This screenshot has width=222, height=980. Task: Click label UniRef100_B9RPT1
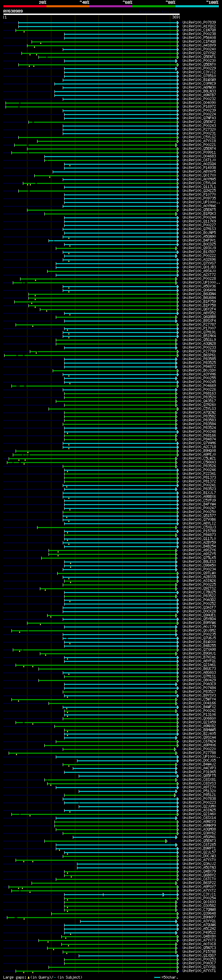[199, 848]
